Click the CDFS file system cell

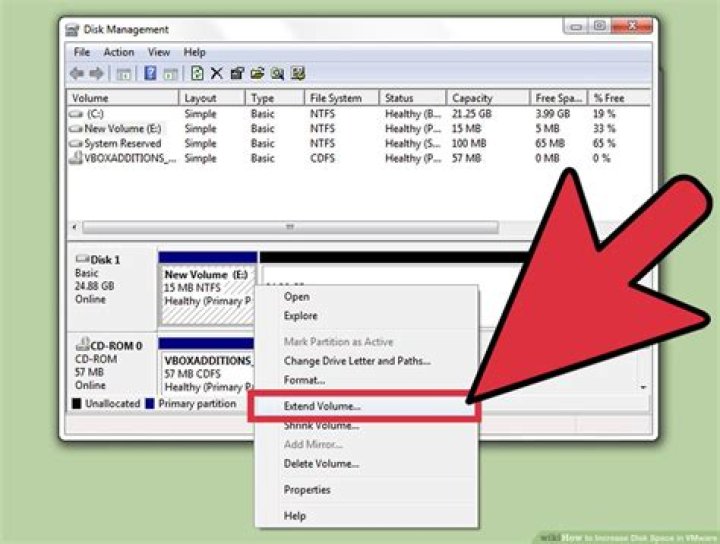(x=322, y=158)
